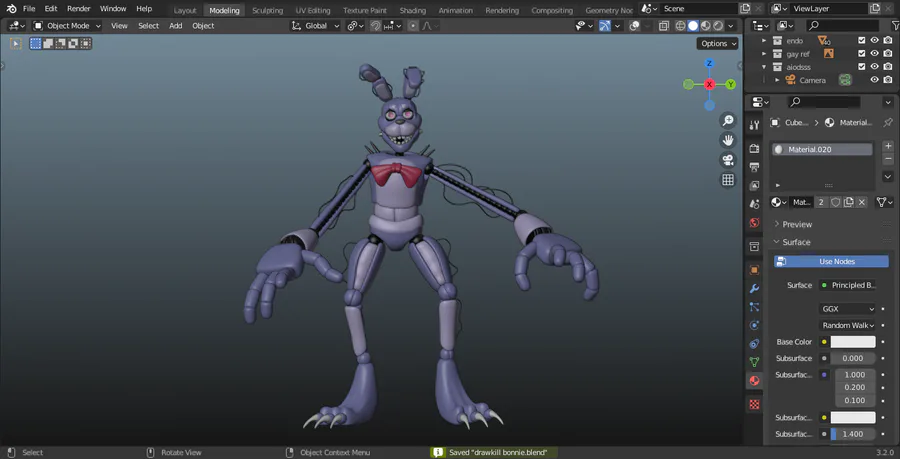Open the Add menu in viewport header
This screenshot has height=459, width=900.
[x=176, y=26]
